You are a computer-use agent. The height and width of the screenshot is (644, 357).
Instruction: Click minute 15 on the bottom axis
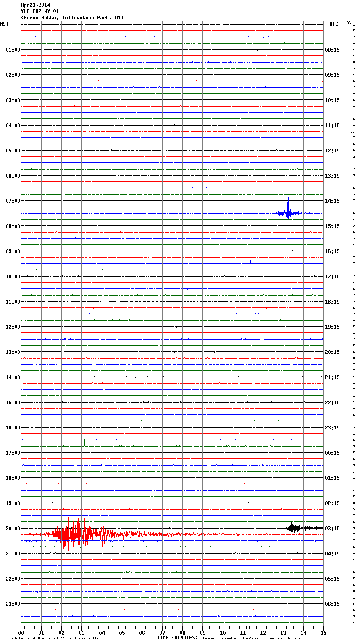323,633
